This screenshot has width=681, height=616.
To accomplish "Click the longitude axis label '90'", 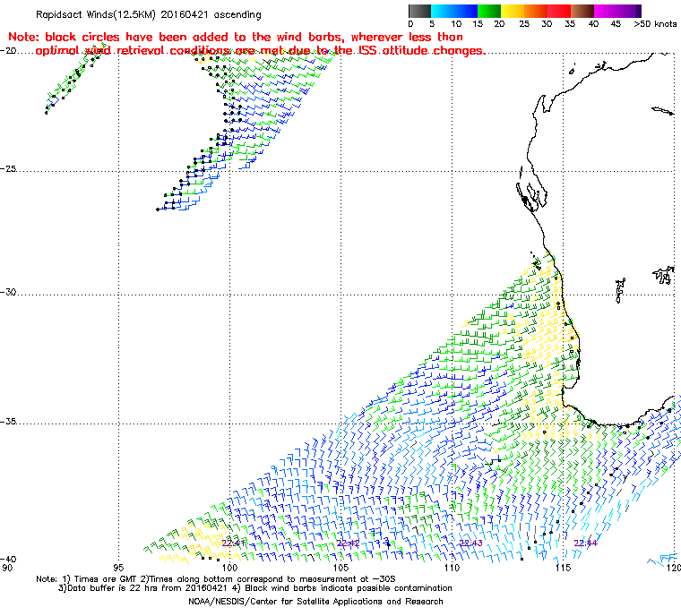I will click(7, 568).
